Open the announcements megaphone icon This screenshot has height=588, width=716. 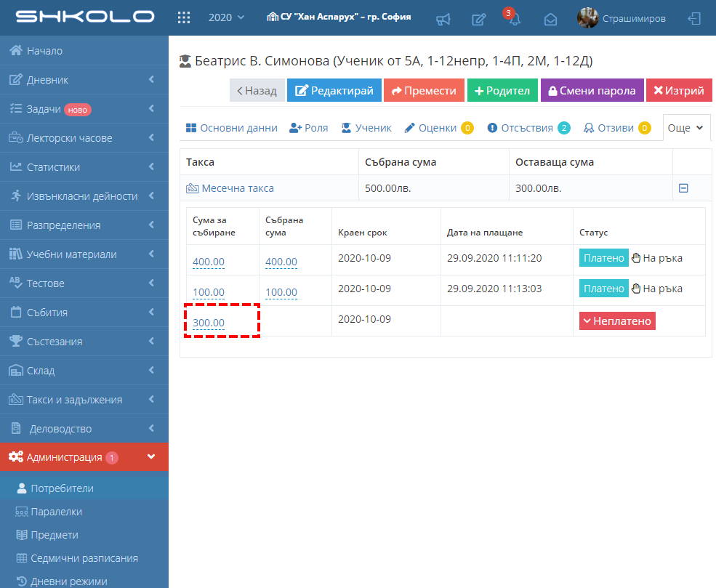point(443,19)
